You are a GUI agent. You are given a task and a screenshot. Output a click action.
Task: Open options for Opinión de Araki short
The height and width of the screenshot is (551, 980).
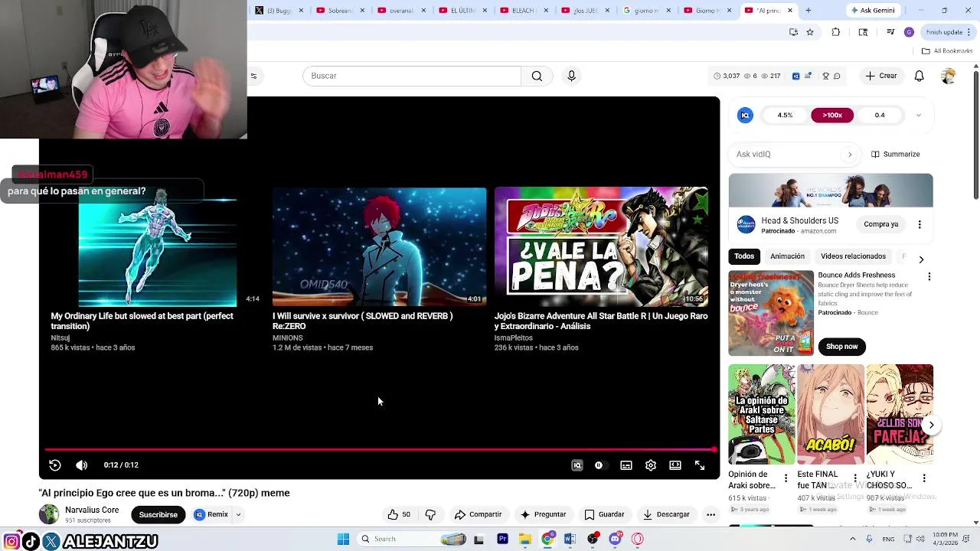[x=786, y=478]
